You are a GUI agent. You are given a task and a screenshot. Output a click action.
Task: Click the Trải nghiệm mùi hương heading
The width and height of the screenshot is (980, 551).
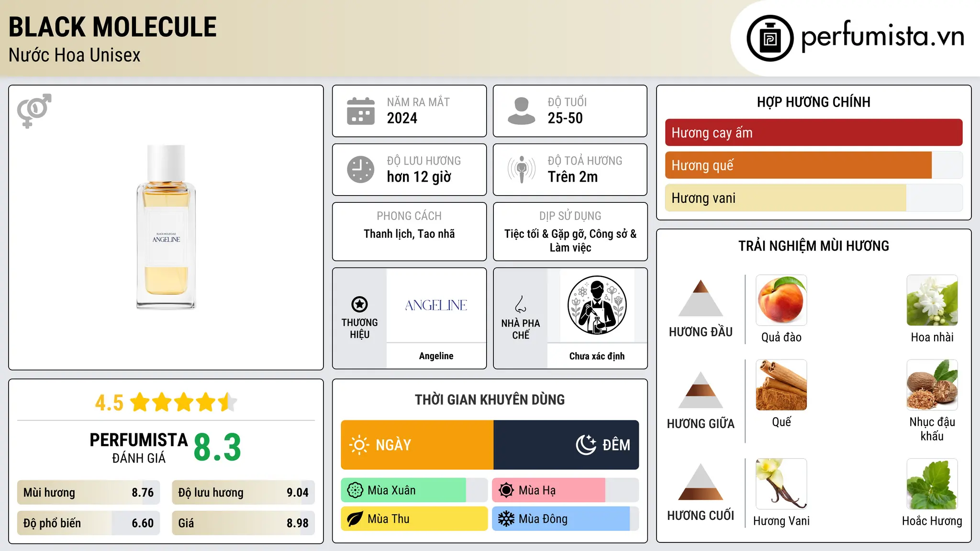[813, 246]
